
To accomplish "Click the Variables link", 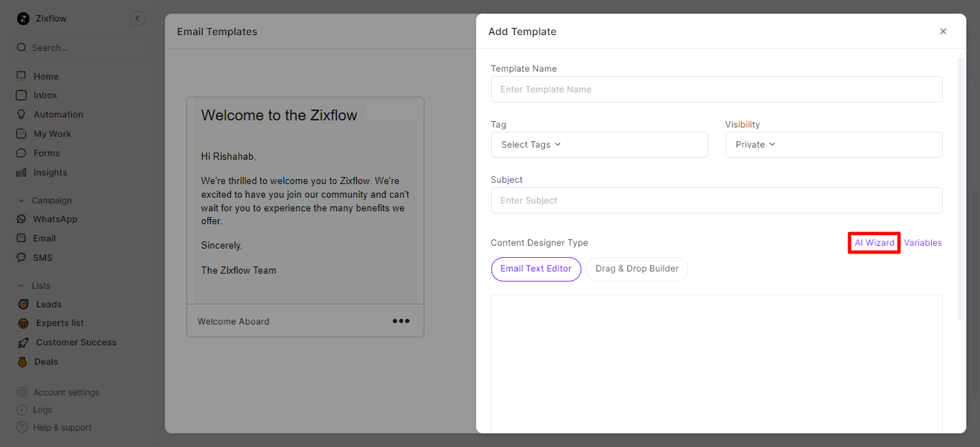I will pyautogui.click(x=923, y=243).
